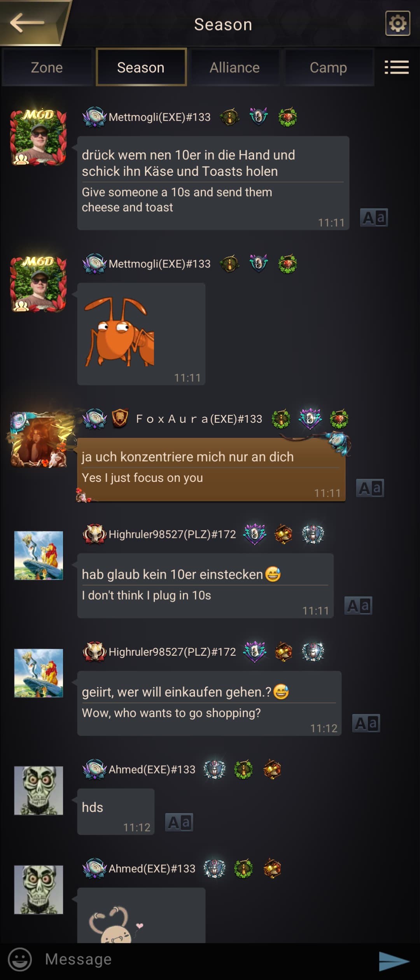Open the channel list menu icon
Viewport: 420px width, 980px height.
[397, 67]
